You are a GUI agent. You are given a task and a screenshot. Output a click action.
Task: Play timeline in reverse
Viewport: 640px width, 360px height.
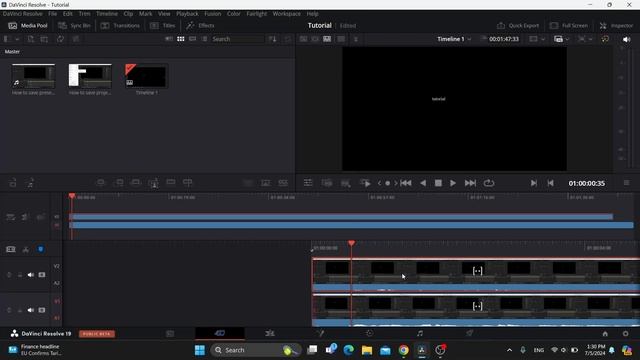[423, 183]
